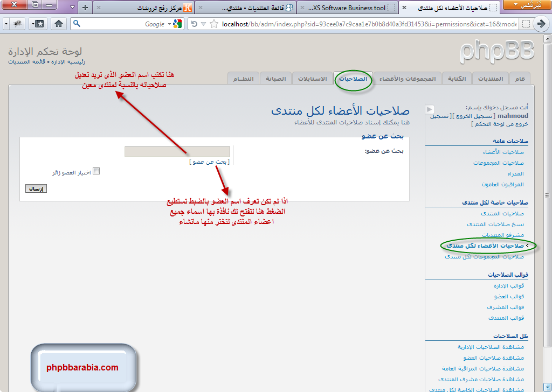The image size is (552, 392).
Task: Select the الصلاحيات admin tab
Action: (x=353, y=79)
